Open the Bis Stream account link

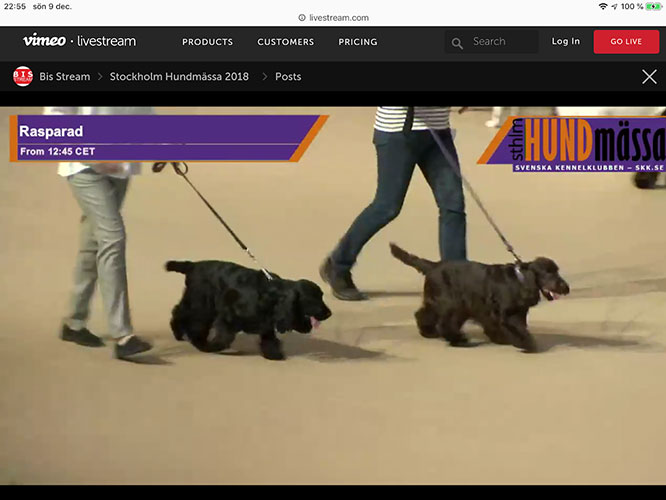point(65,76)
